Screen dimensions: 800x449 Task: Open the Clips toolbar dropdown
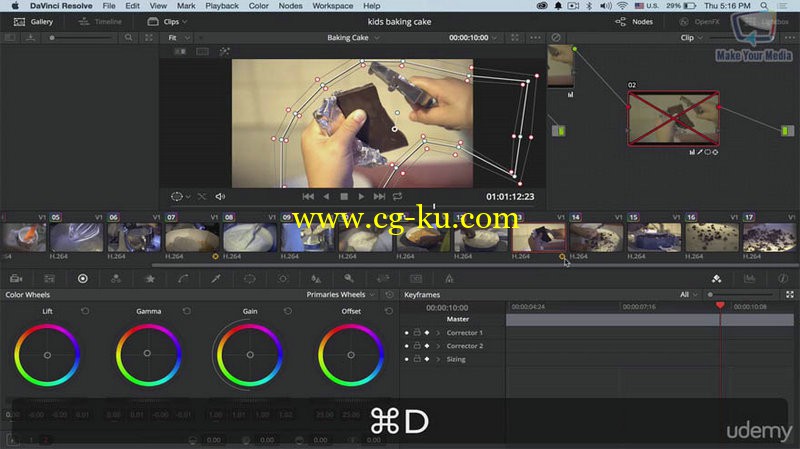(x=167, y=21)
